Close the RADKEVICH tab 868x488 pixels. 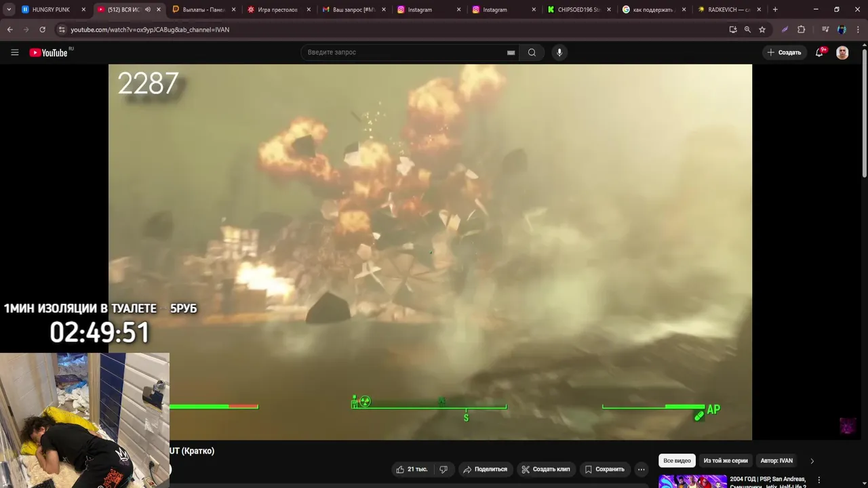(x=759, y=9)
